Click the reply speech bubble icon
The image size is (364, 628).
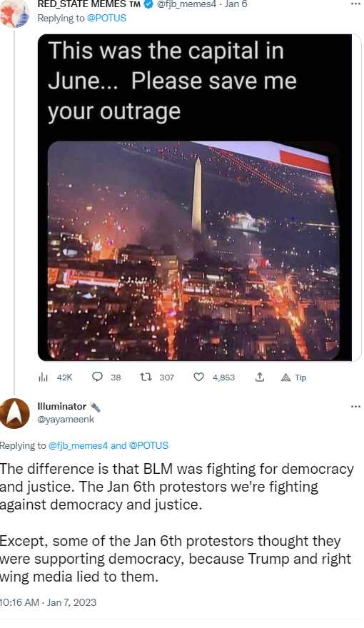(97, 377)
